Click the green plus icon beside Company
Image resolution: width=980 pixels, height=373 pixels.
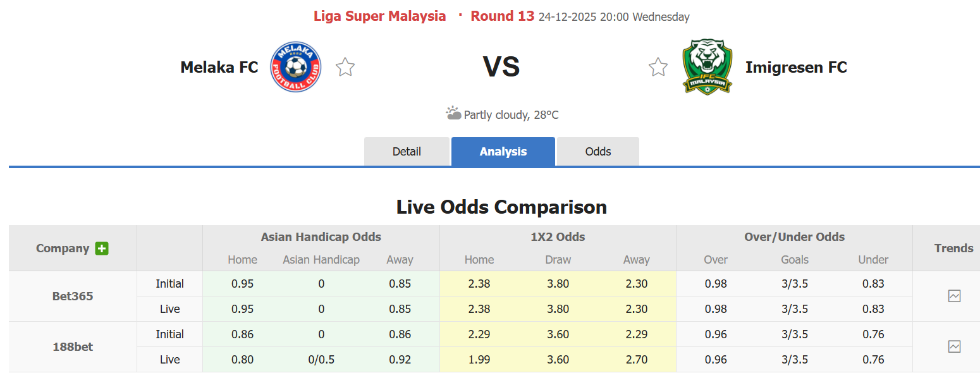point(102,248)
